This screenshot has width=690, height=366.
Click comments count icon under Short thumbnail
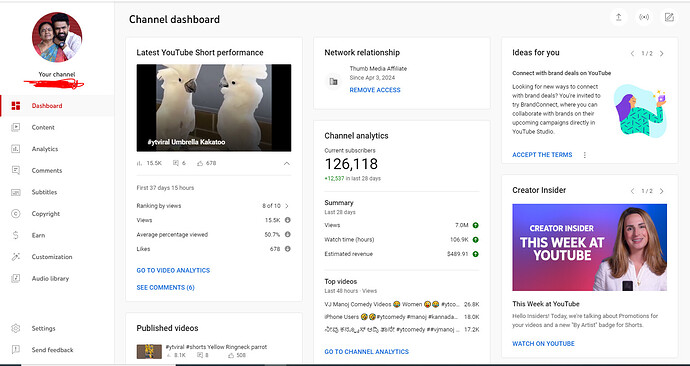coord(176,163)
